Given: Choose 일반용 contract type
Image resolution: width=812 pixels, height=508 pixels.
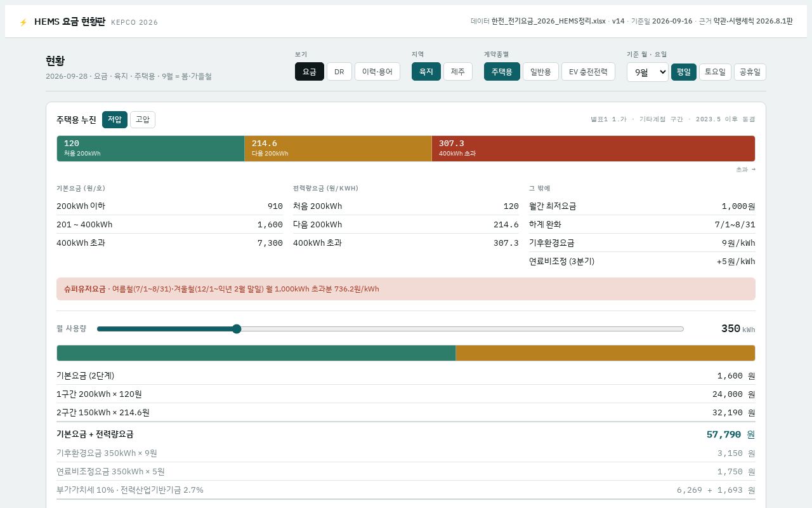Looking at the screenshot, I should (x=540, y=72).
